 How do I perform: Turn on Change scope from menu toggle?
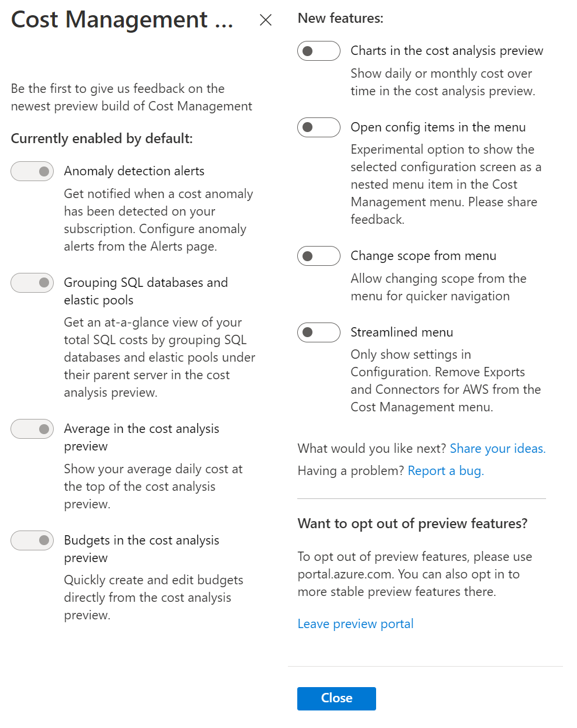point(319,256)
